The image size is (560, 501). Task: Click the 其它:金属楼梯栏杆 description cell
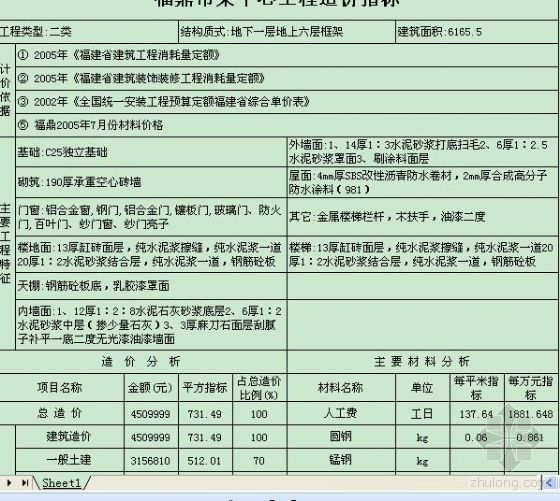[422, 216]
